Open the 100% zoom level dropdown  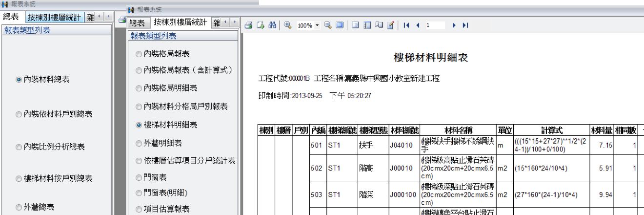(x=318, y=25)
